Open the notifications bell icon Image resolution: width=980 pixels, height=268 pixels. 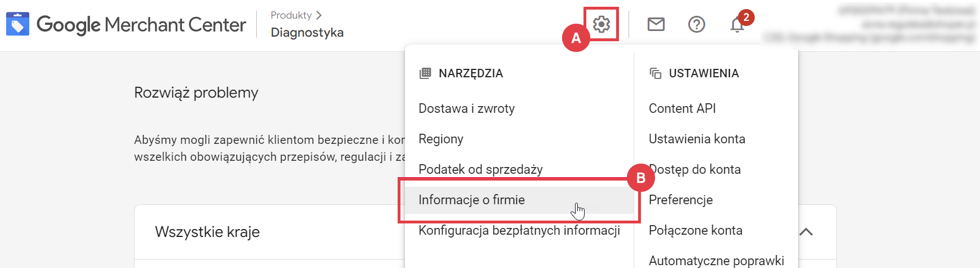(737, 25)
